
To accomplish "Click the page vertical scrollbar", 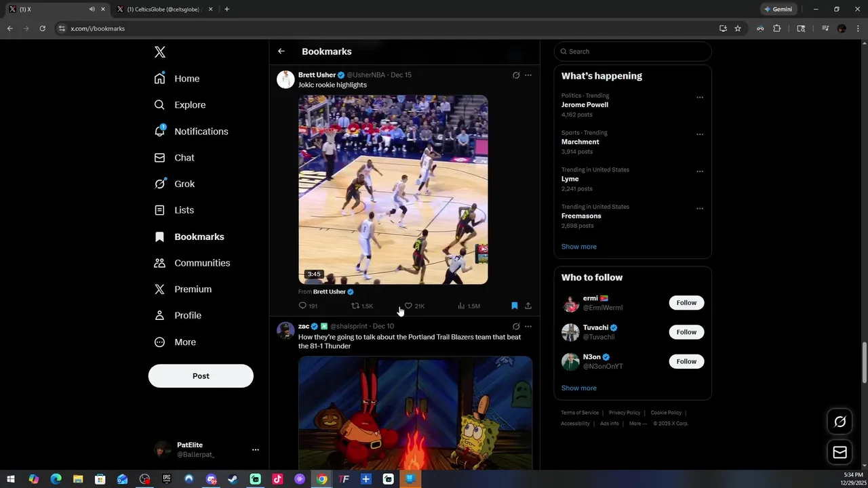I will click(x=864, y=363).
